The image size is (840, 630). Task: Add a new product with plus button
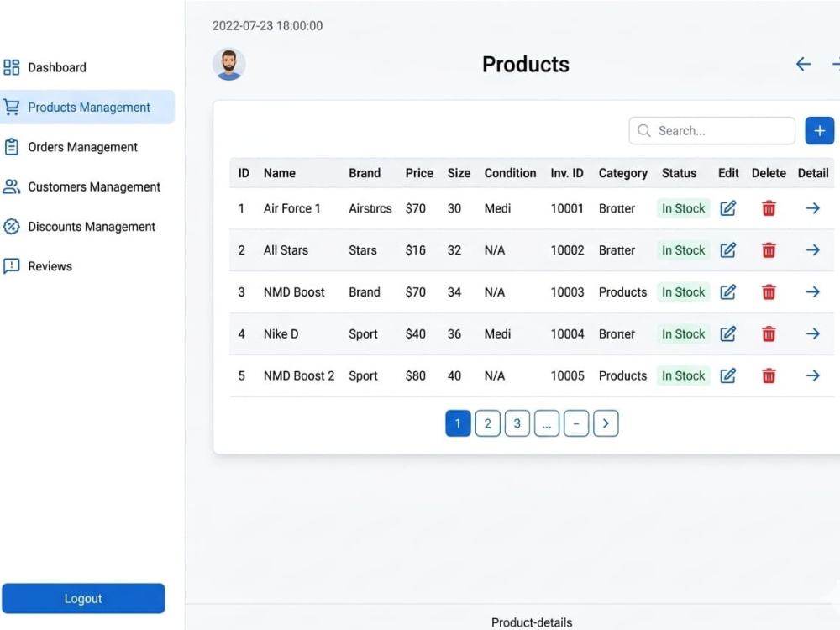(x=819, y=131)
